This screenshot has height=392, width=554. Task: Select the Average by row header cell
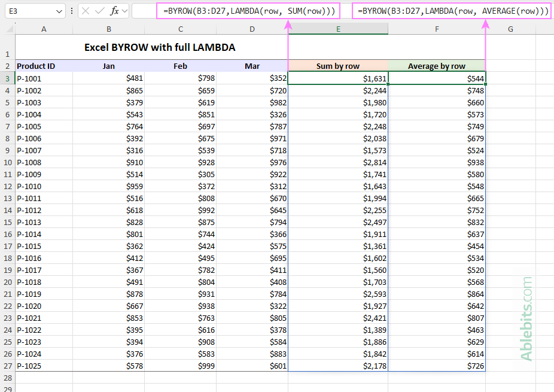[x=437, y=66]
